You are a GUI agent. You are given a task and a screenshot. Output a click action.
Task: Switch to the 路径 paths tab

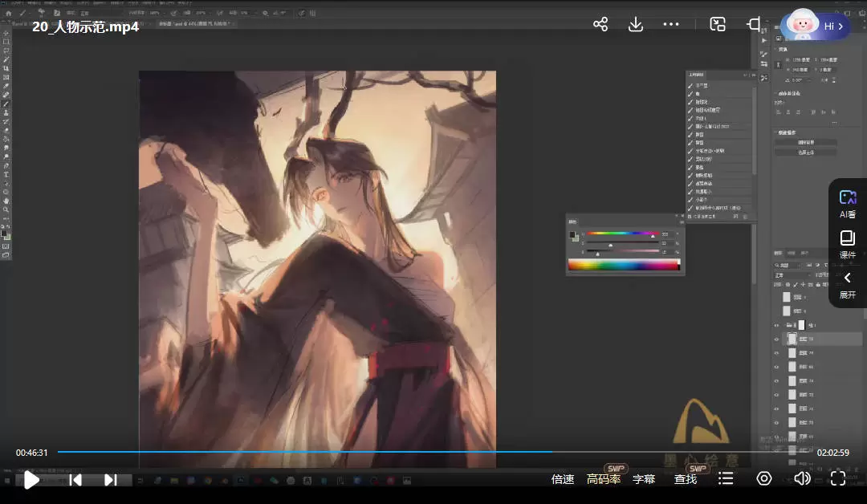(805, 253)
